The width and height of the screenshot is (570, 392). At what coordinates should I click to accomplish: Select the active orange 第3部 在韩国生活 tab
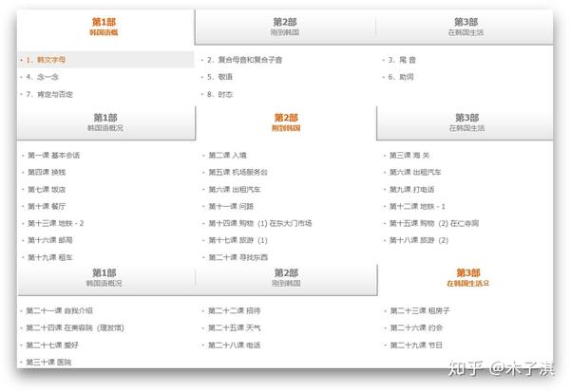pos(467,278)
